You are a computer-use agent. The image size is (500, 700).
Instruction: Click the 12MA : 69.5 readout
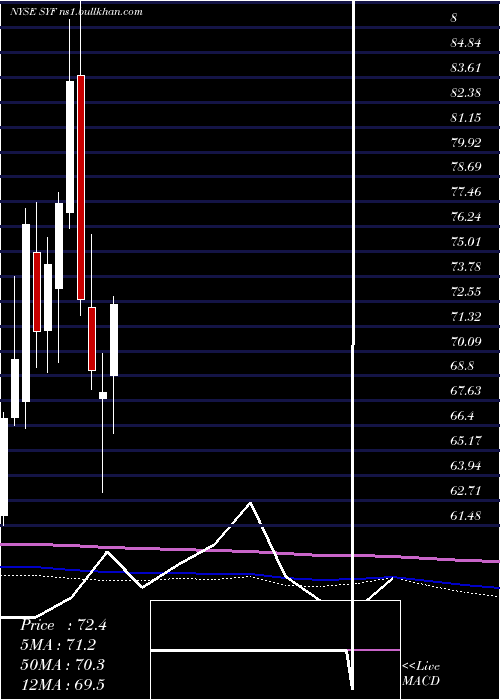[x=62, y=684]
